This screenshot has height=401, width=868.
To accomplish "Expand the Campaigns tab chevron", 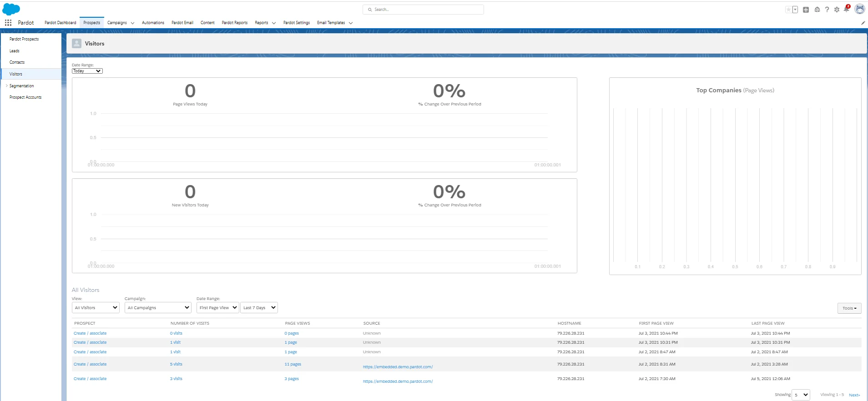I will (132, 23).
